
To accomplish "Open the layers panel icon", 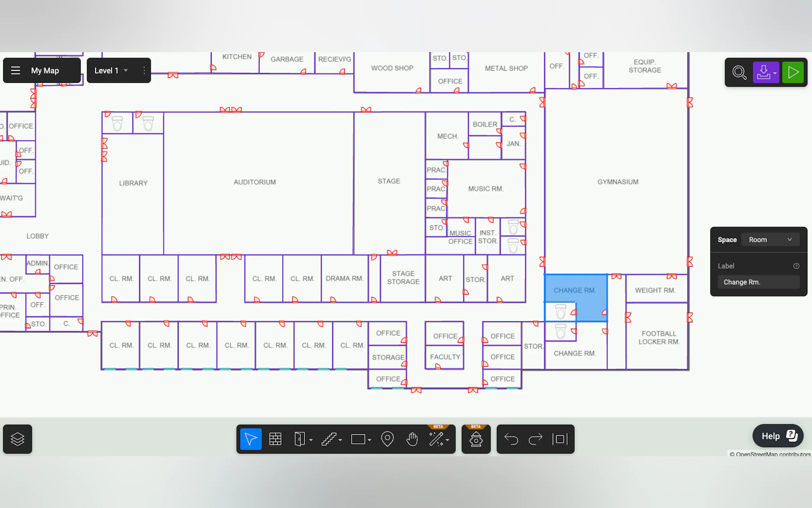I will pos(18,439).
